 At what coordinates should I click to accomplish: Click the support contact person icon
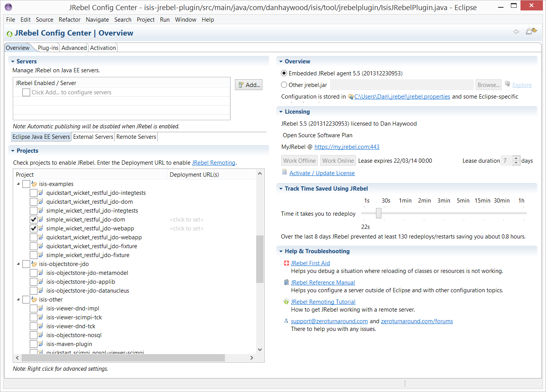point(286,321)
